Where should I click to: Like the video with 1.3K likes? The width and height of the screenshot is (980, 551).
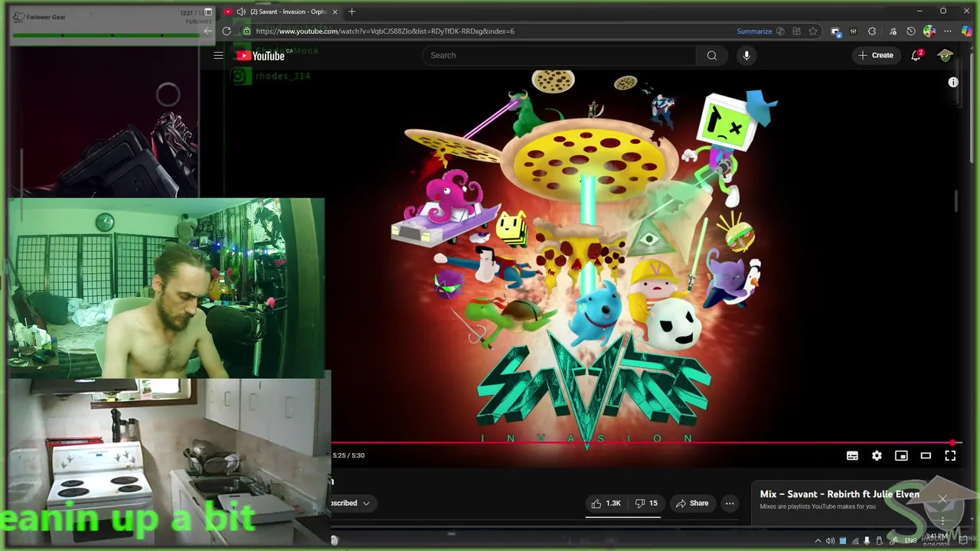(x=606, y=503)
